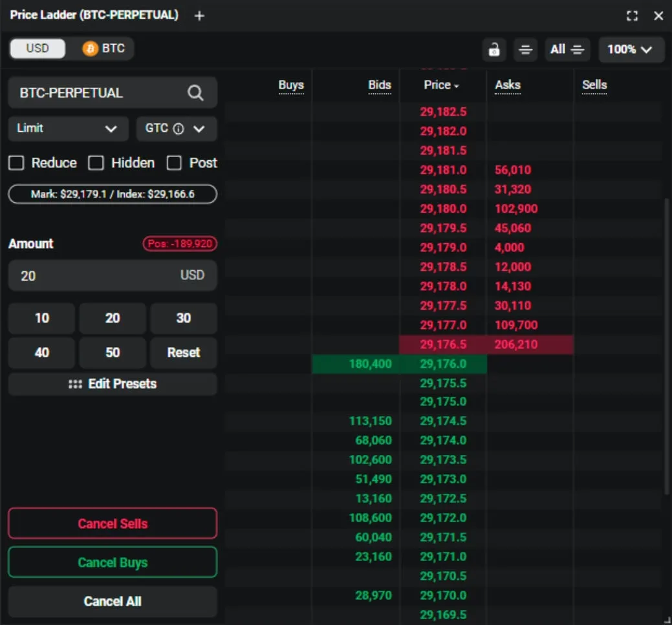Enable the Reduce checkbox
This screenshot has height=625, width=672.
coord(16,163)
